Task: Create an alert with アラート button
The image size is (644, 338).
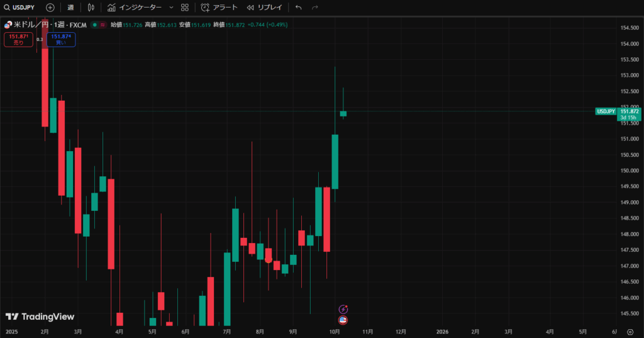Action: [219, 8]
